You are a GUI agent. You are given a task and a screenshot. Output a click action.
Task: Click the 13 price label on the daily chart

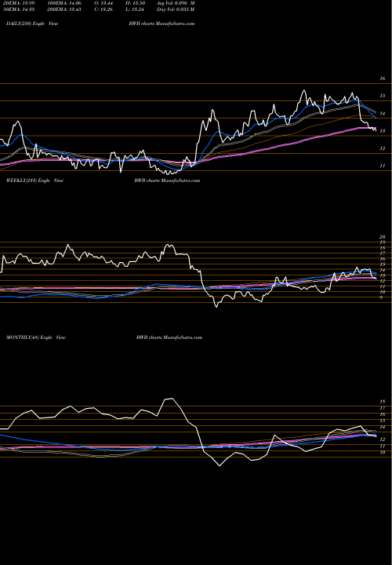pos(383,131)
